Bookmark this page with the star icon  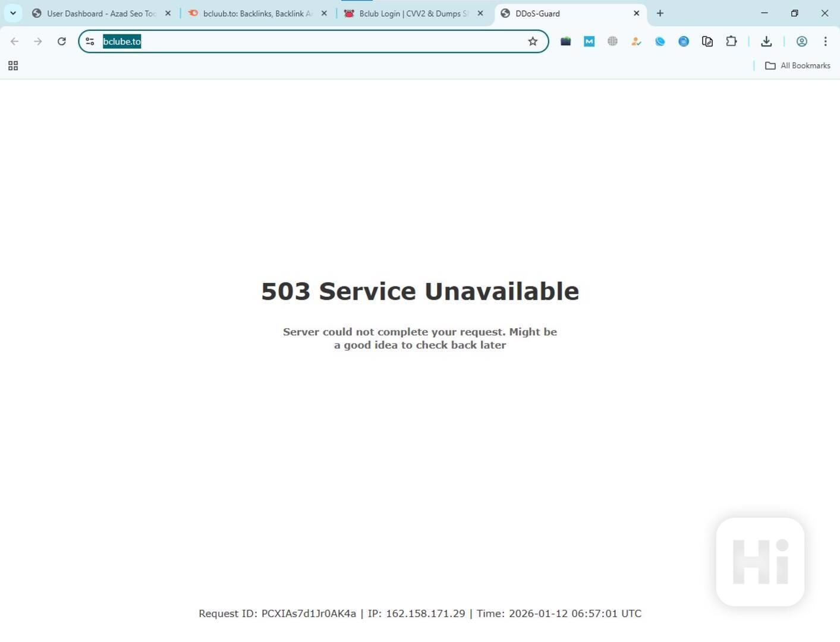pos(533,41)
